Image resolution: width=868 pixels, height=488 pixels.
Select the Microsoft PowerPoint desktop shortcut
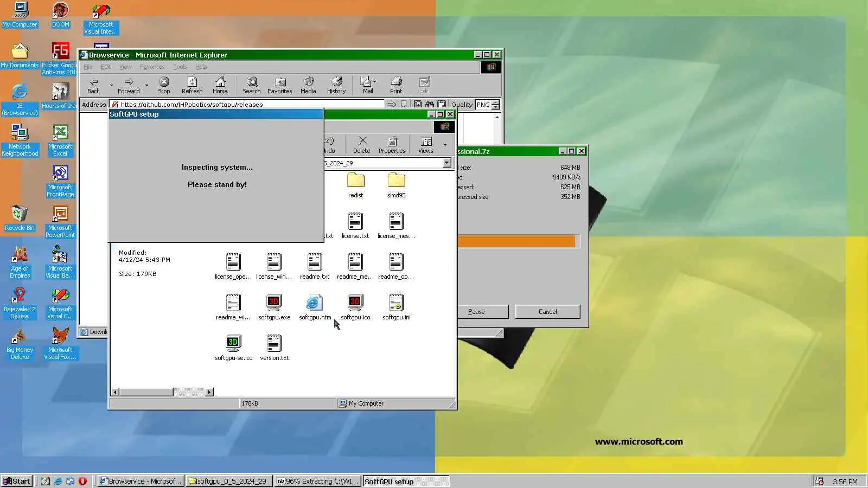(60, 222)
